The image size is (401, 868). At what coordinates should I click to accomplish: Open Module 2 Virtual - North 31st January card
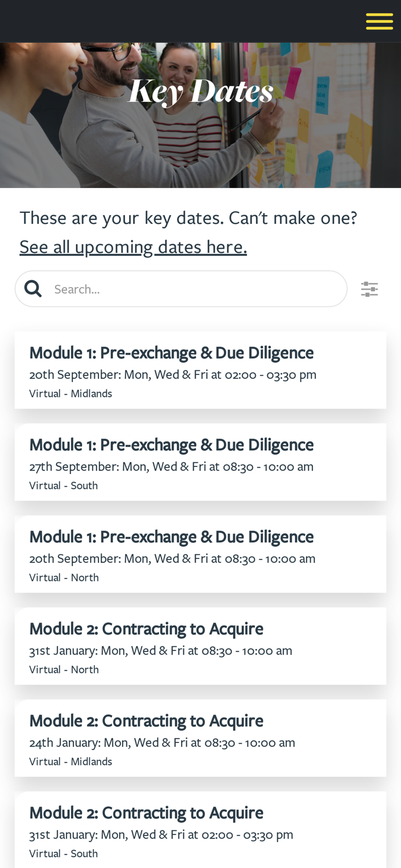pyautogui.click(x=200, y=646)
